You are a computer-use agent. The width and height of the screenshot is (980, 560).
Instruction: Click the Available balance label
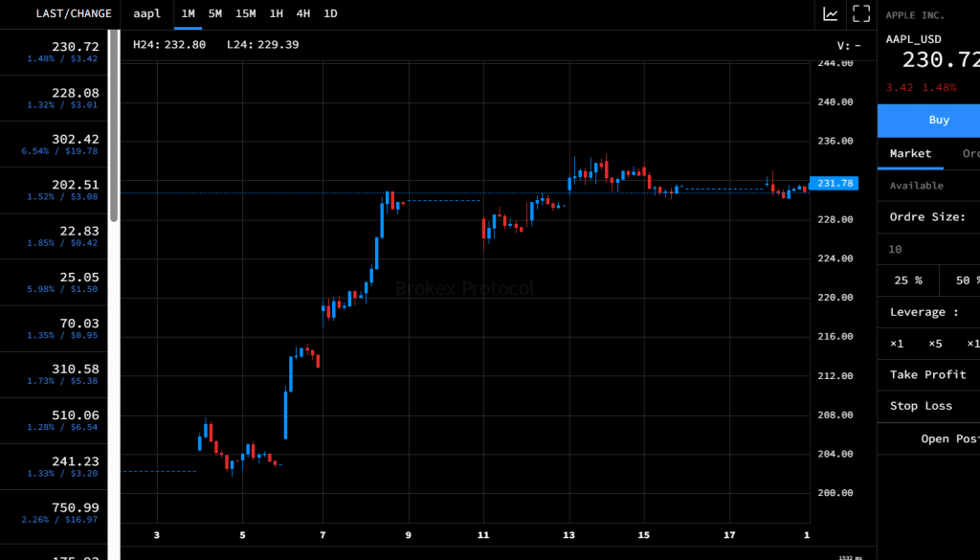[916, 186]
